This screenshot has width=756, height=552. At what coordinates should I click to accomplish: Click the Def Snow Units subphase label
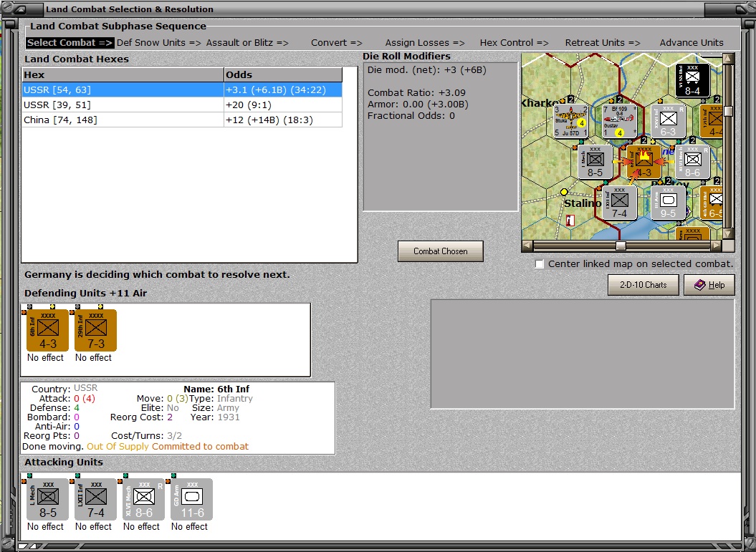[x=158, y=42]
